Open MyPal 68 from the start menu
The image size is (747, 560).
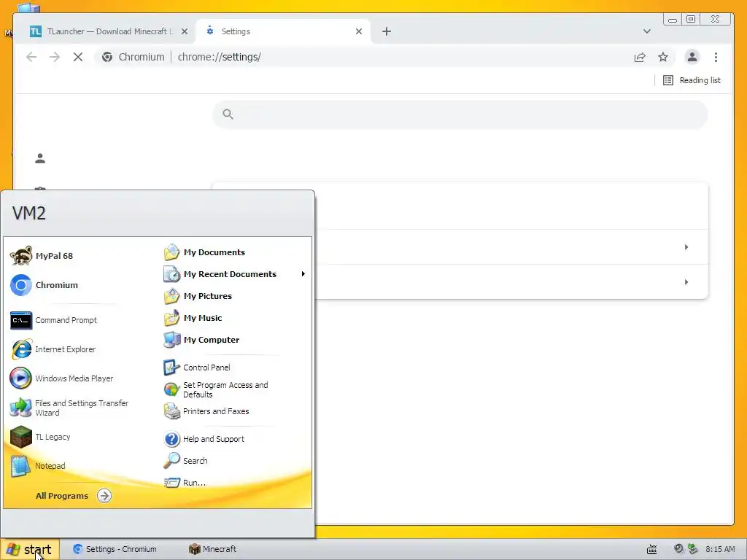pyautogui.click(x=42, y=256)
